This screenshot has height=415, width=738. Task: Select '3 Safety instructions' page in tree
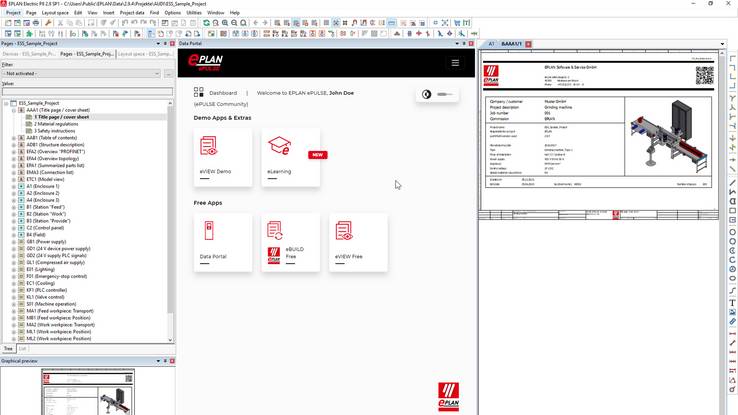pos(55,131)
